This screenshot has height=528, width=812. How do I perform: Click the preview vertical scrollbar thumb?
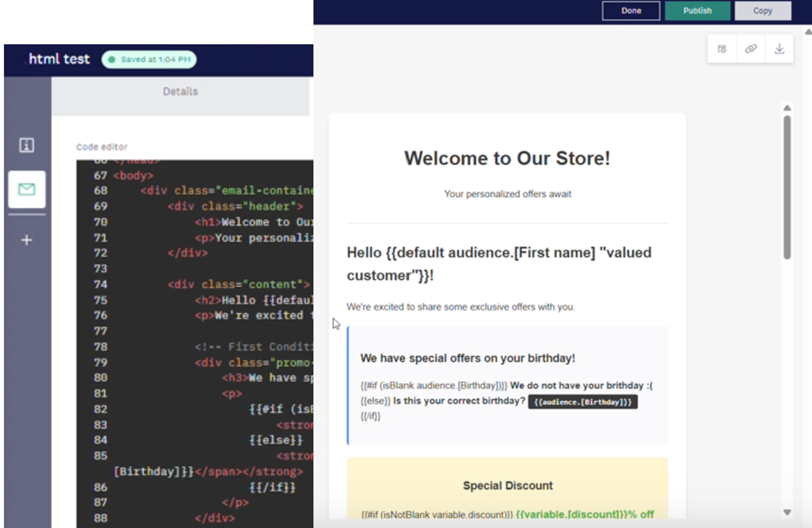(787, 186)
